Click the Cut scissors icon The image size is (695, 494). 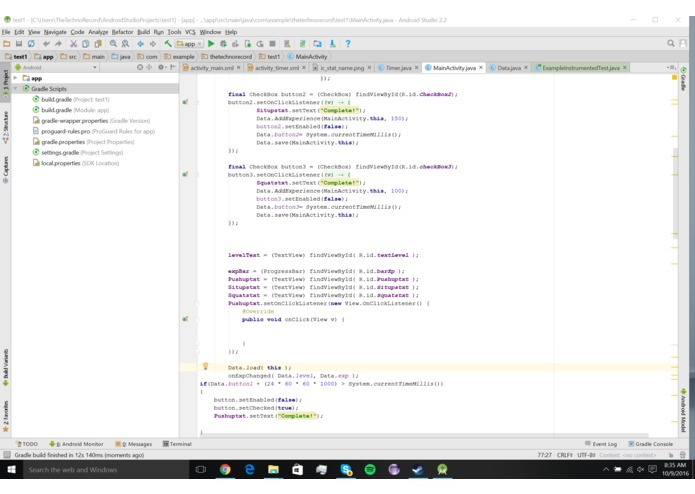(74, 43)
